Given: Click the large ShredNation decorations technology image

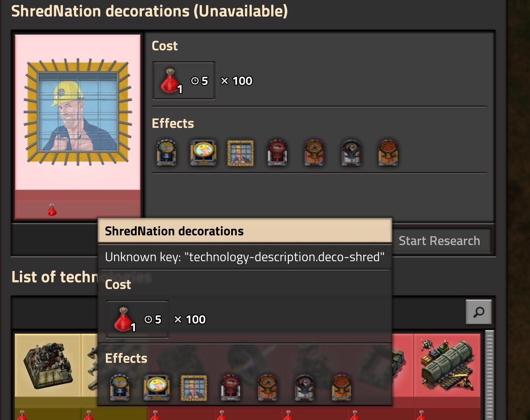Looking at the screenshot, I should [x=78, y=112].
